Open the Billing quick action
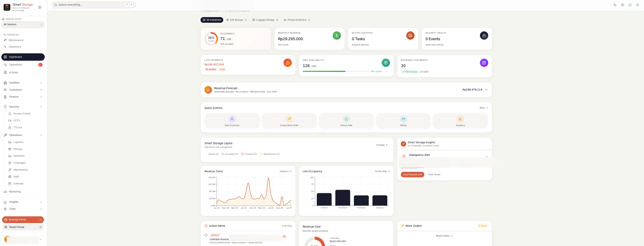Viewport: 644px width, 246px height. click(x=403, y=121)
